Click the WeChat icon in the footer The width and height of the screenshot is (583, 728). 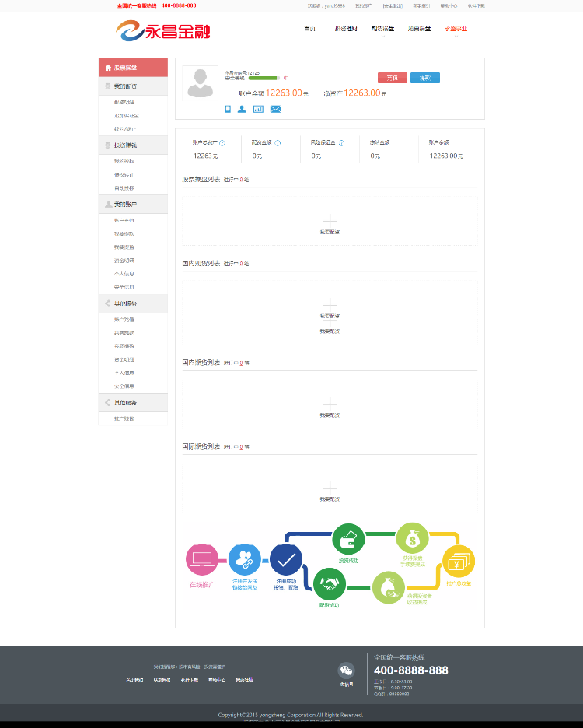point(346,670)
